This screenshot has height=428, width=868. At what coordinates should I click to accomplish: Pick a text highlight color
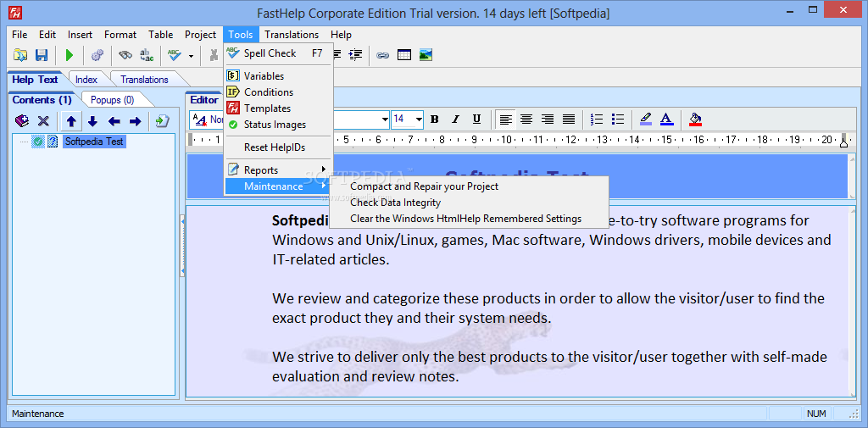pos(646,119)
